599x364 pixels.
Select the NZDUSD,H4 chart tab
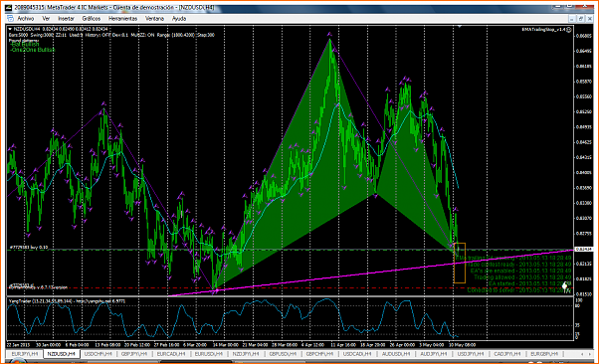61,354
